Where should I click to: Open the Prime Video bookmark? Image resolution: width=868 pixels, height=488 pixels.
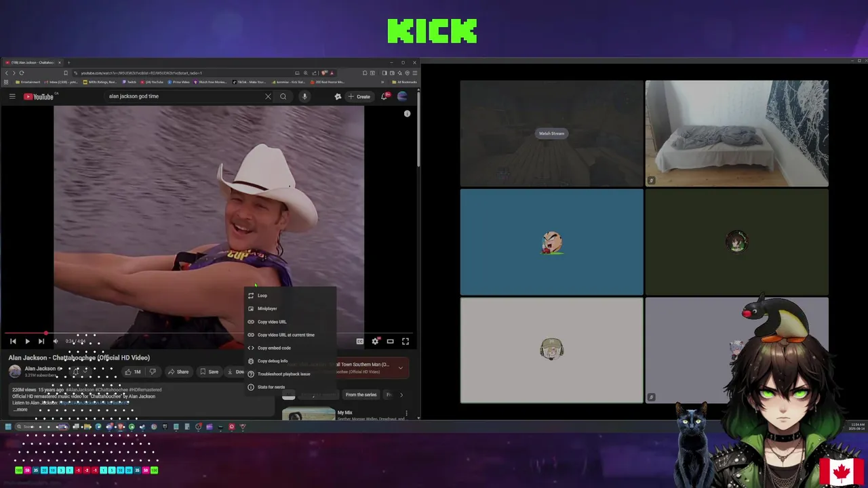[178, 82]
